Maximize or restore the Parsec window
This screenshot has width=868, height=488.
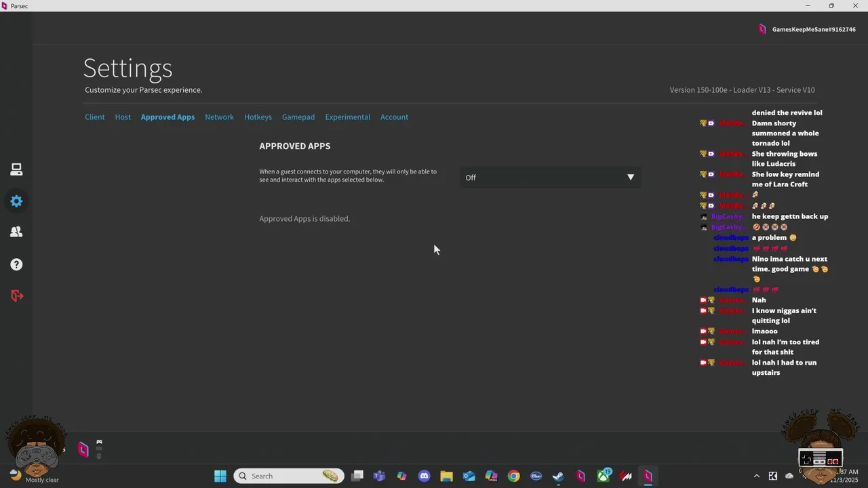click(x=831, y=5)
